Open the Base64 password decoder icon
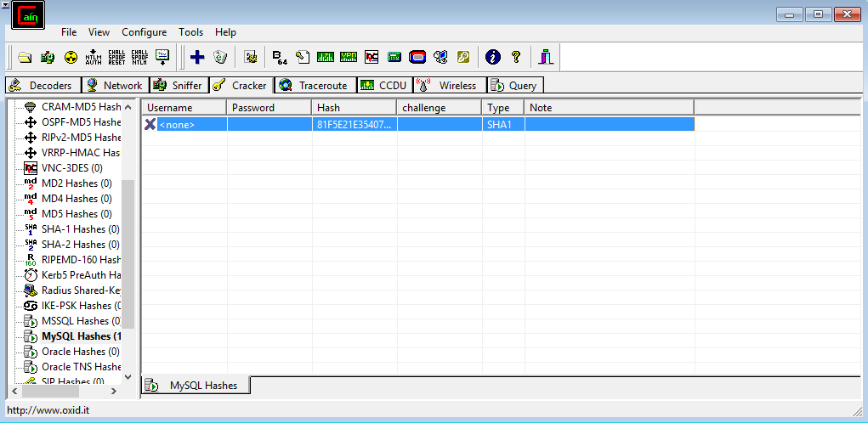The height and width of the screenshot is (423, 868). pos(280,57)
